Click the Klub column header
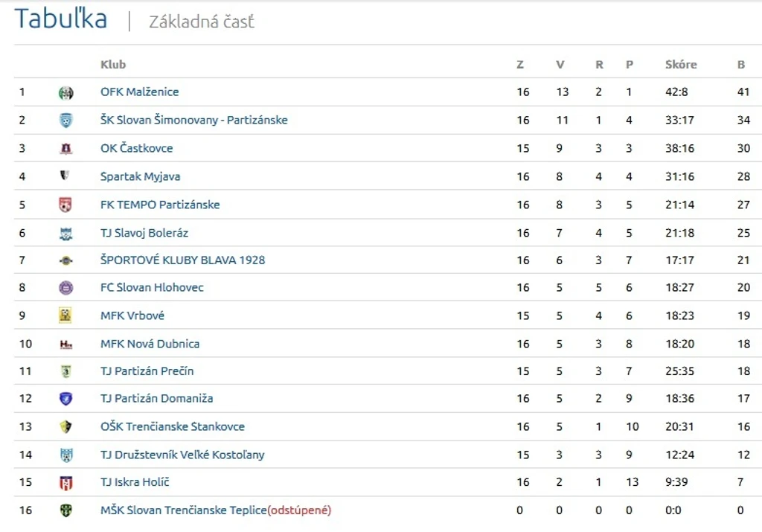The image size is (762, 532). point(113,65)
